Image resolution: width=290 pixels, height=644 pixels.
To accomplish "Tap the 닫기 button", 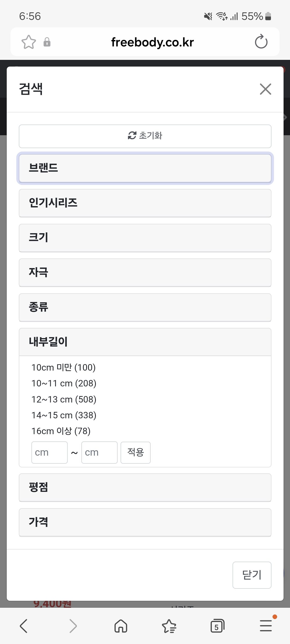I will (252, 575).
